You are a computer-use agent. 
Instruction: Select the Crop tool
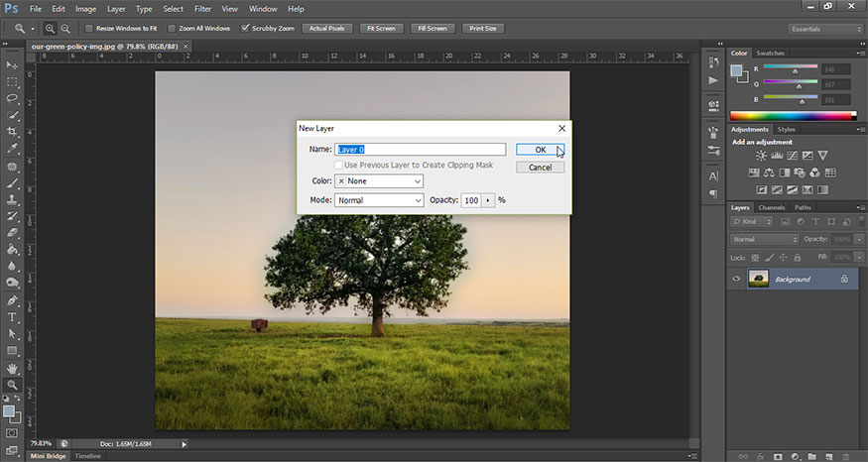pos(13,132)
